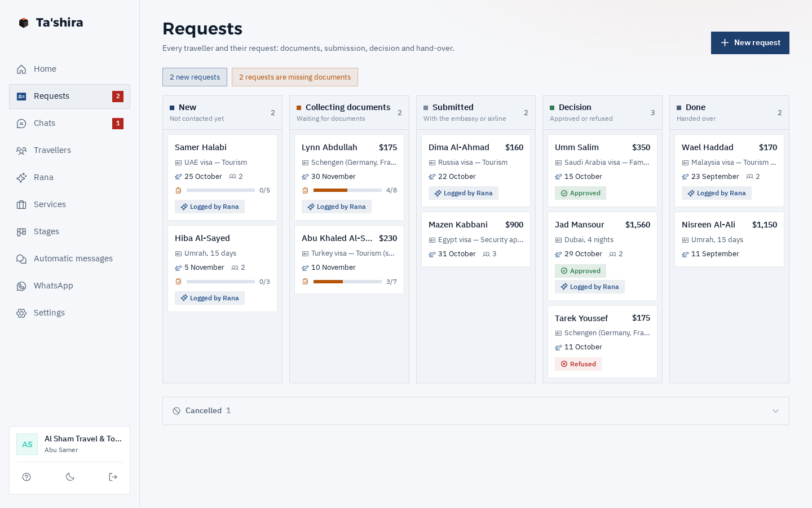Click the Requests count badge in sidebar
Viewport: 812px width, 508px height.
[x=118, y=97]
